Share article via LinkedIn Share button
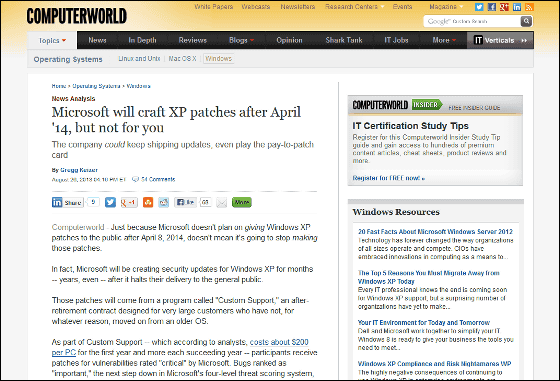Image resolution: width=560 pixels, height=381 pixels. [x=68, y=202]
